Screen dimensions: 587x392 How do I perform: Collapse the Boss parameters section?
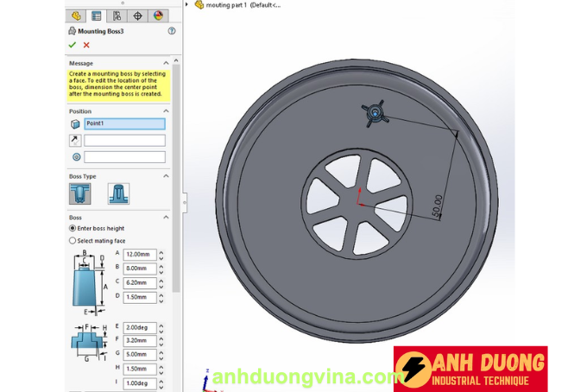click(x=166, y=218)
